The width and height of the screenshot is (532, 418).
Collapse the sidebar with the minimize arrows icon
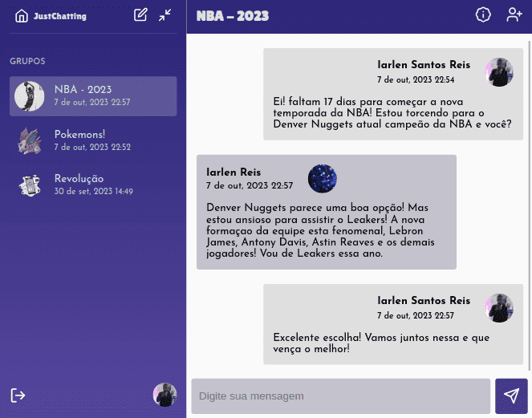click(x=164, y=15)
